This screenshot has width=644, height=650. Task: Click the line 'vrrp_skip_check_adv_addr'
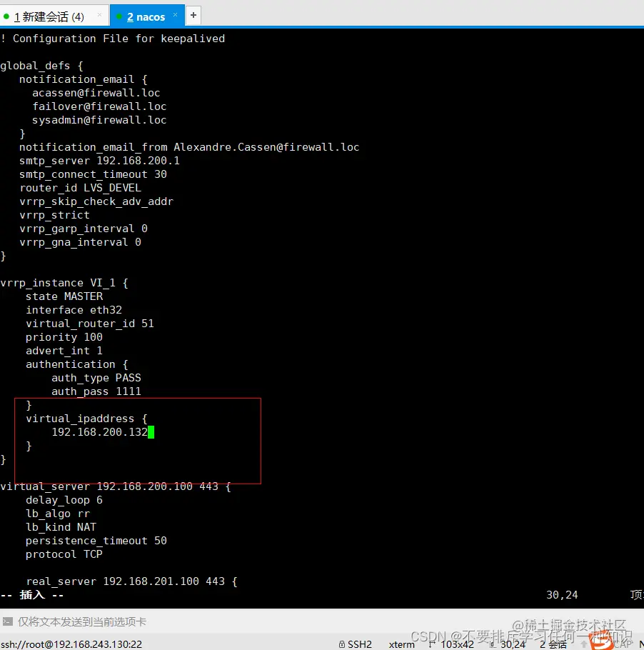coord(96,201)
